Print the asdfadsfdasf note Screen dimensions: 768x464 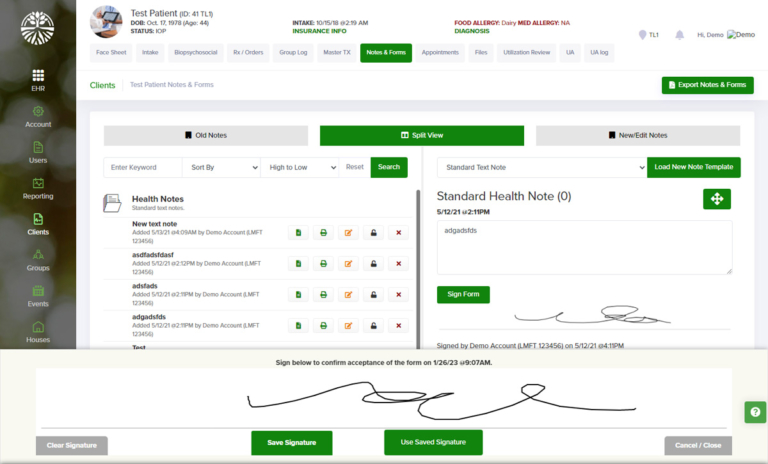point(323,264)
